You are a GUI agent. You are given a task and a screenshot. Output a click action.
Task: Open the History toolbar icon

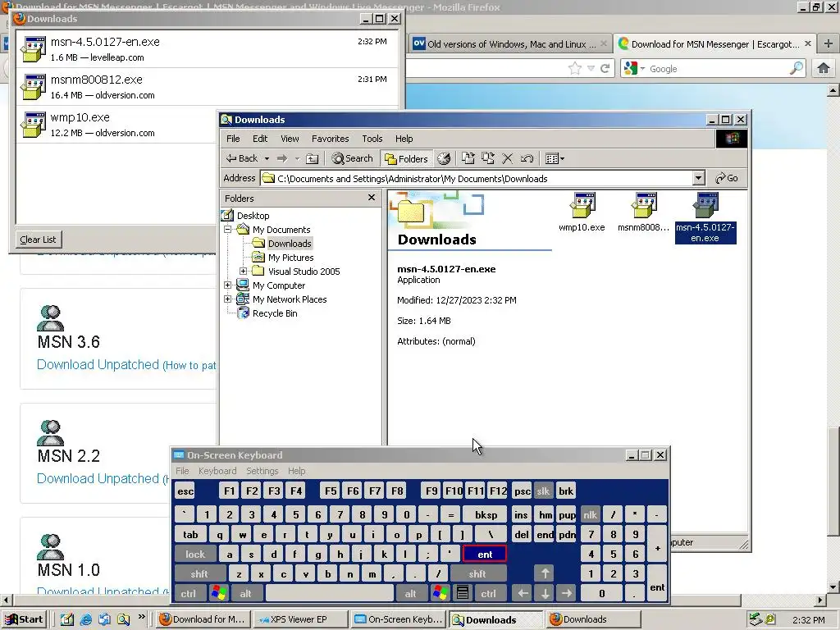pyautogui.click(x=444, y=158)
